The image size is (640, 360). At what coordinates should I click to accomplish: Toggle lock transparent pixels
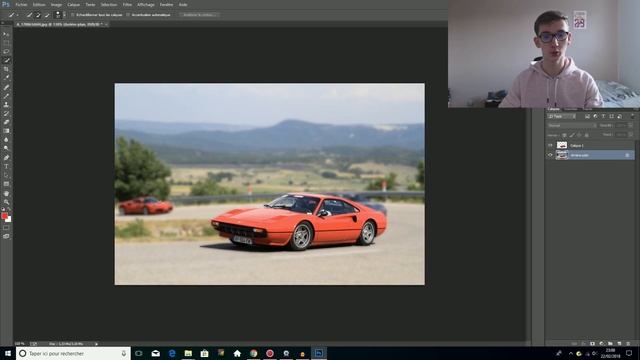[x=564, y=135]
